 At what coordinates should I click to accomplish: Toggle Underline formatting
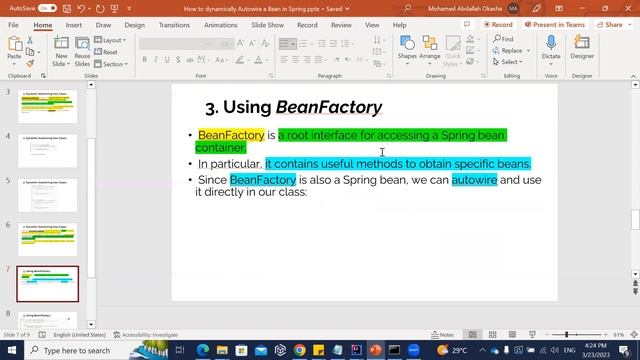[167, 60]
